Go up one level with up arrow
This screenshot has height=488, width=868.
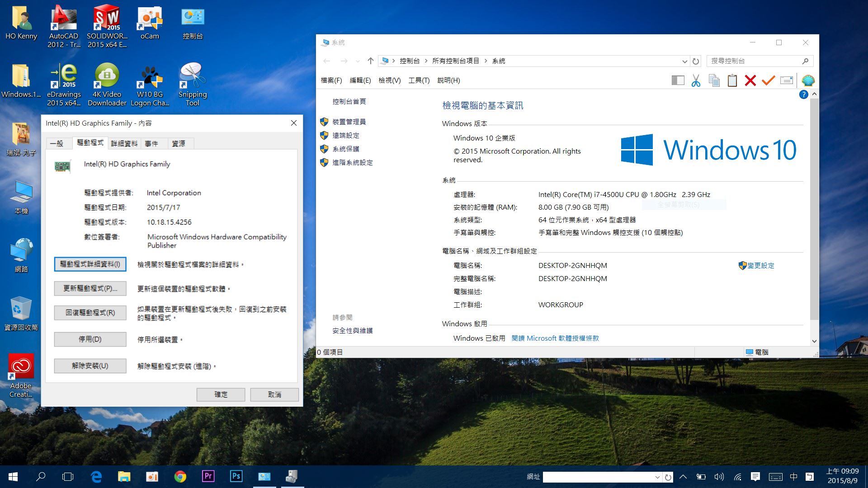pos(370,61)
